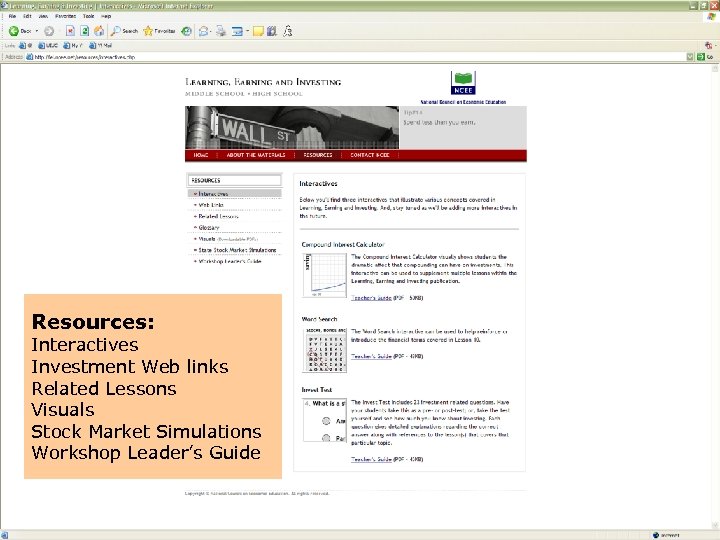
Task: Click the Messenger figure toolbar icon
Action: pyautogui.click(x=287, y=31)
